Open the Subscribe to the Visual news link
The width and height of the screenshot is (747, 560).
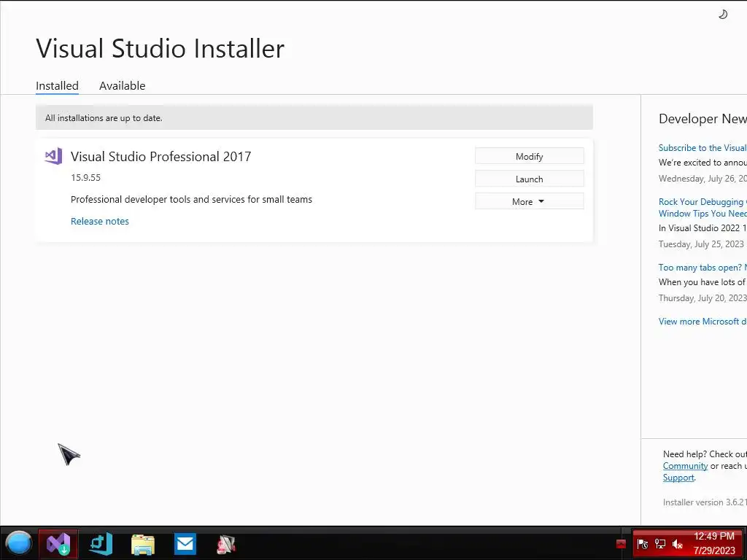pyautogui.click(x=703, y=147)
